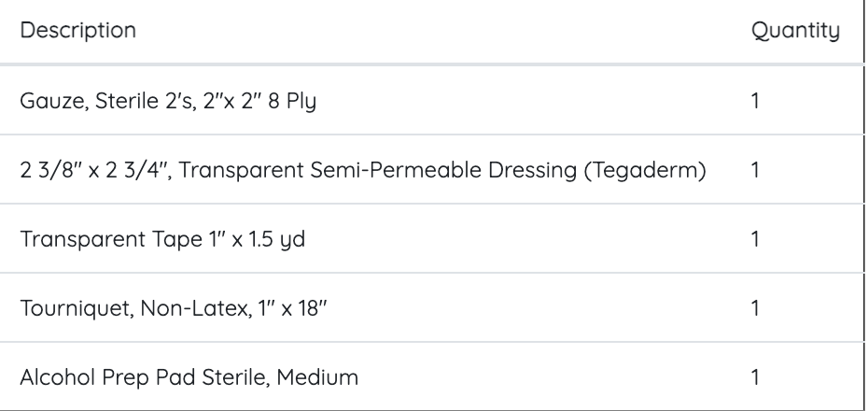Click the quantity value for Gauze row
Viewport: 868px width, 411px height.
pos(755,100)
